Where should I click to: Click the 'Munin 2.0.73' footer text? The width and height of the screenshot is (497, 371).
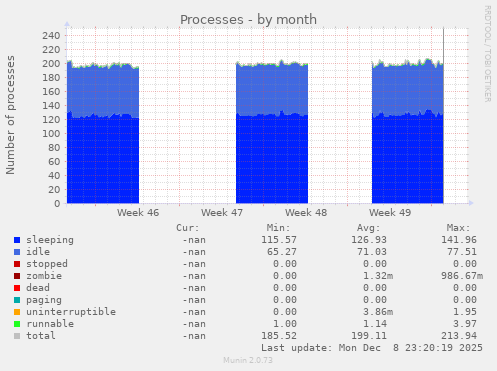[x=248, y=360]
